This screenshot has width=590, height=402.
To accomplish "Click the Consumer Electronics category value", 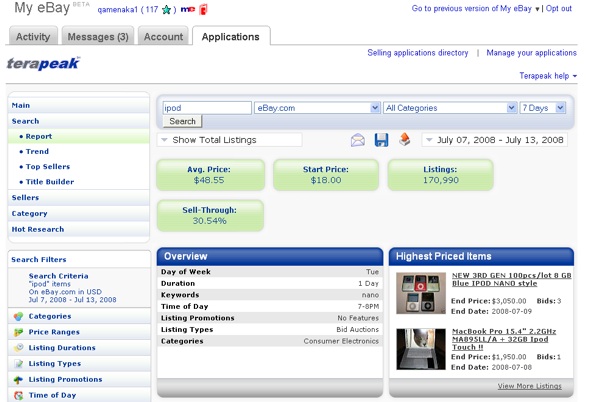I will (x=341, y=341).
